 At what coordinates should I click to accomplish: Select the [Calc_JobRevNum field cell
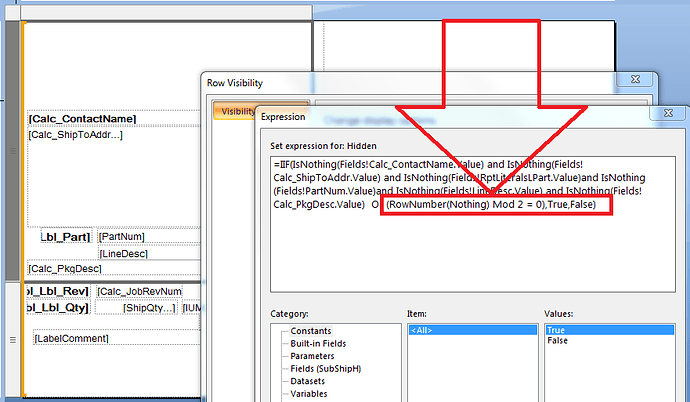(139, 291)
